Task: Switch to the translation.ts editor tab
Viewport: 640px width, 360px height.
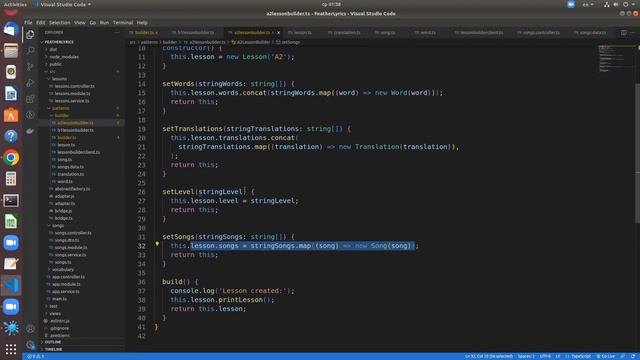Action: click(x=346, y=33)
